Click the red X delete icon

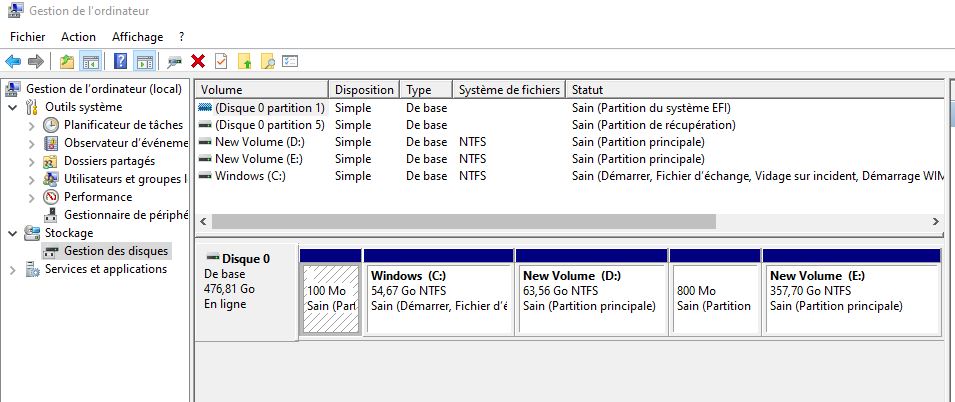click(198, 62)
